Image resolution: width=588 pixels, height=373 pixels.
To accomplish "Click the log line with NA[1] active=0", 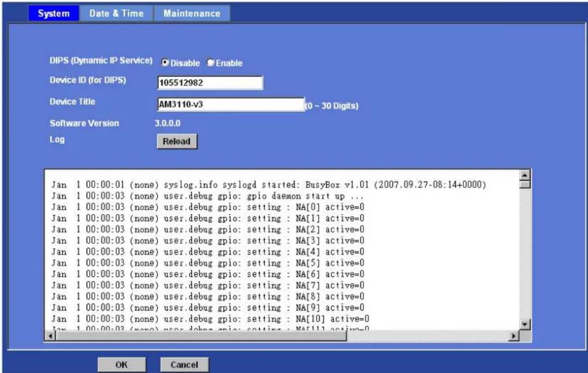I will (x=208, y=218).
